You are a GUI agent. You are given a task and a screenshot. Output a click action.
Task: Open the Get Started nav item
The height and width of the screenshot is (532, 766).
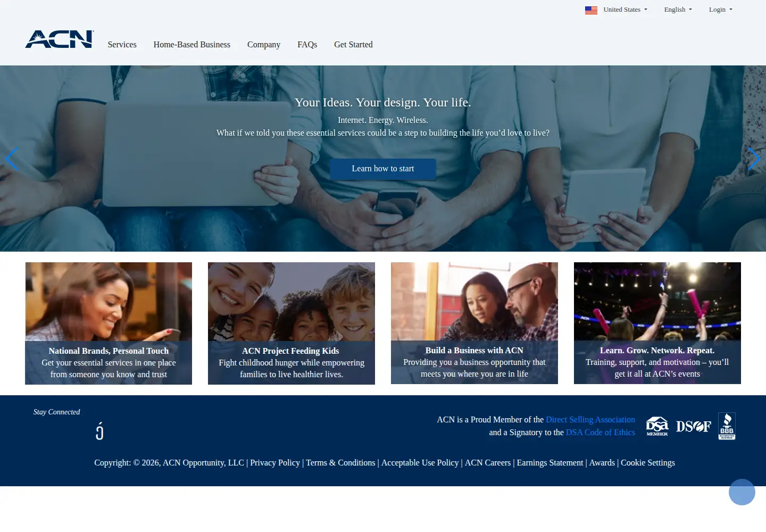(x=353, y=45)
